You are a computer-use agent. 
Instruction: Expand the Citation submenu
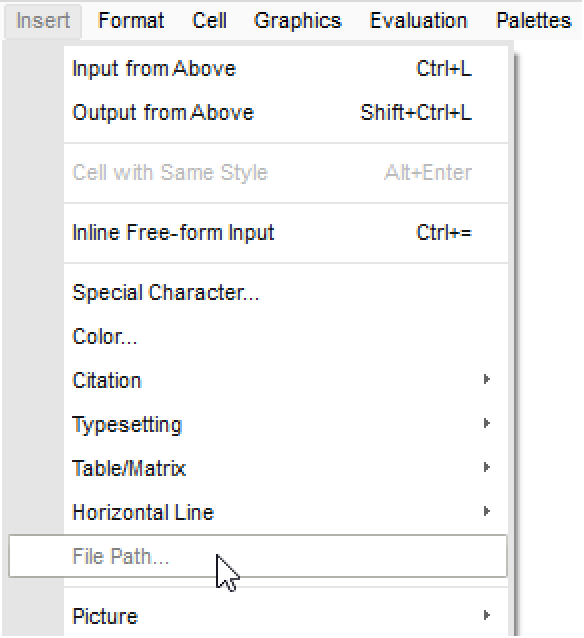click(286, 380)
